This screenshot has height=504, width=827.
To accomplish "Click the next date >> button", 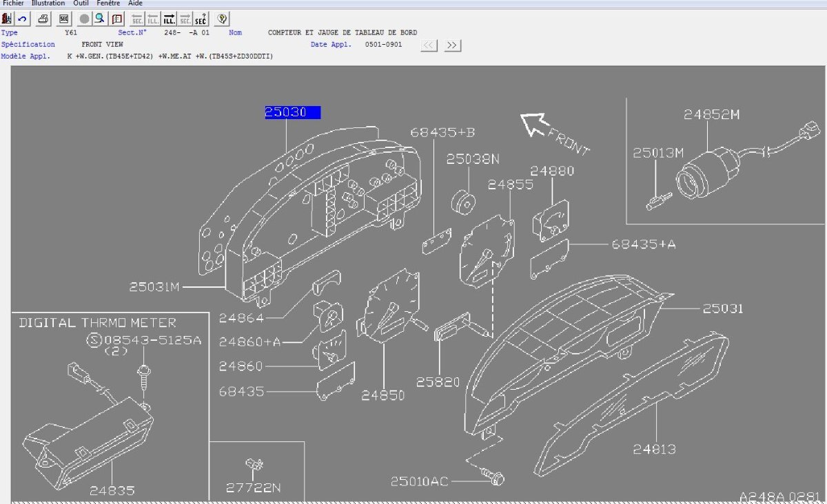I will 452,45.
